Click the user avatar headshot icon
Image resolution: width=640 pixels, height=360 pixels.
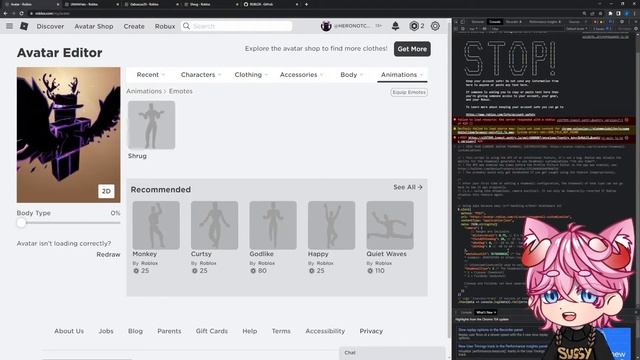coord(326,26)
